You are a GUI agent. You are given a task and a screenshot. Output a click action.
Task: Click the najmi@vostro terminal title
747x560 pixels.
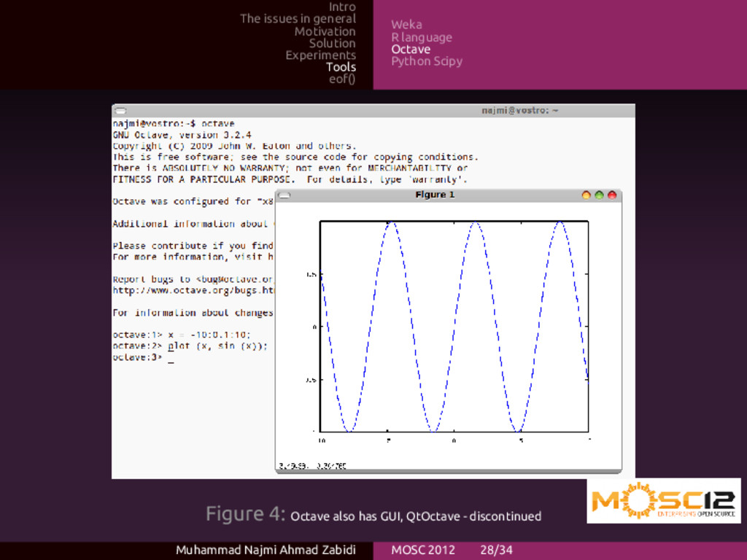(519, 111)
